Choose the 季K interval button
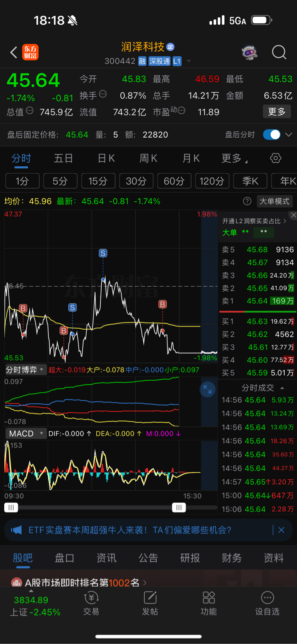The image size is (297, 644). [x=251, y=181]
